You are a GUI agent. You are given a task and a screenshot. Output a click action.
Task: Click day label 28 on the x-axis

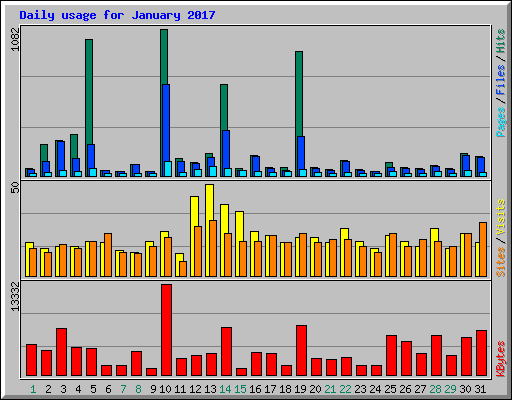pos(435,389)
